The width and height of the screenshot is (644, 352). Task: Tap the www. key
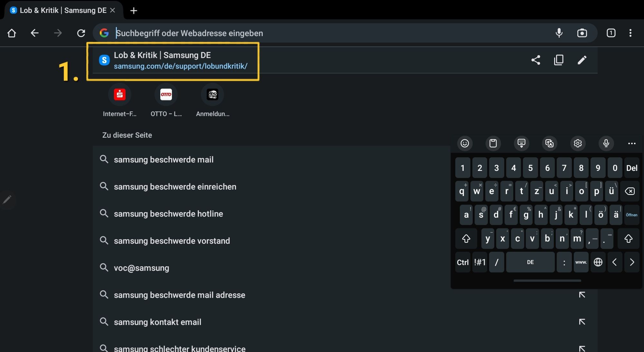click(581, 262)
